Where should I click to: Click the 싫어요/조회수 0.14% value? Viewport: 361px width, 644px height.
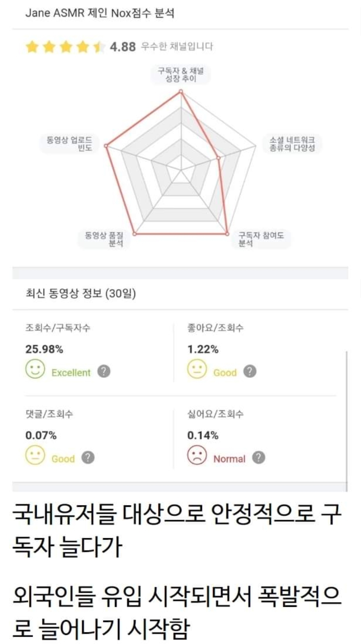(203, 436)
